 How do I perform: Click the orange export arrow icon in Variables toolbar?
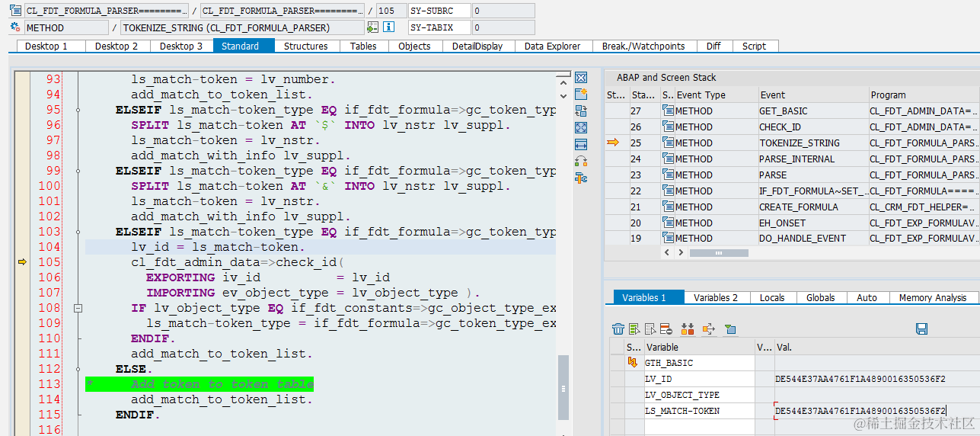click(709, 329)
